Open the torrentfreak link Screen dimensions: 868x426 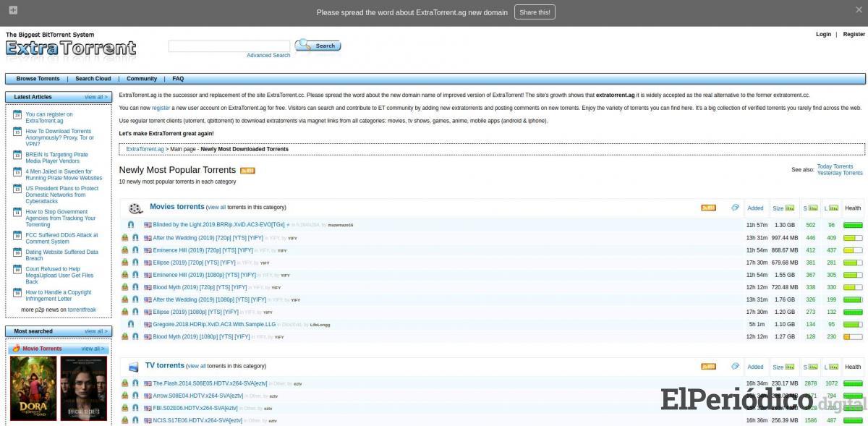point(80,310)
